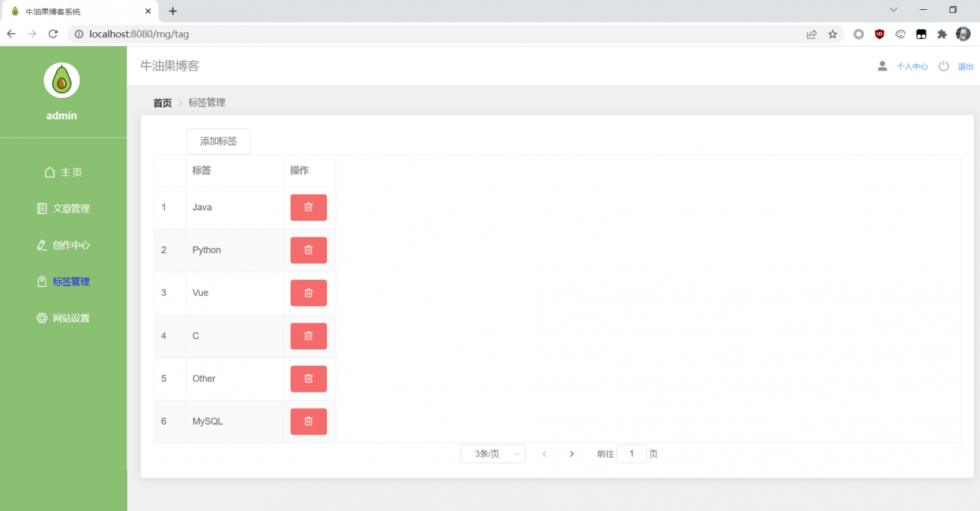
Task: Click the share page icon in address bar
Action: coord(812,34)
